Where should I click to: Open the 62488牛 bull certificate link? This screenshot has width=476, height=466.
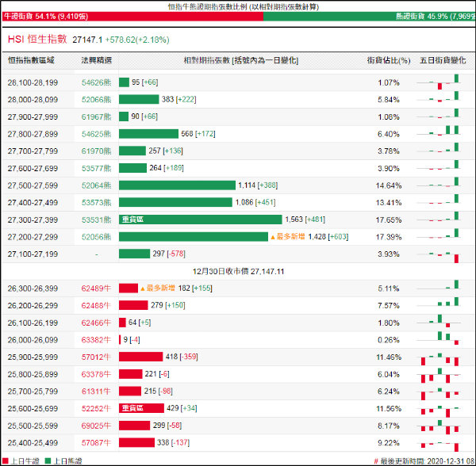point(96,306)
